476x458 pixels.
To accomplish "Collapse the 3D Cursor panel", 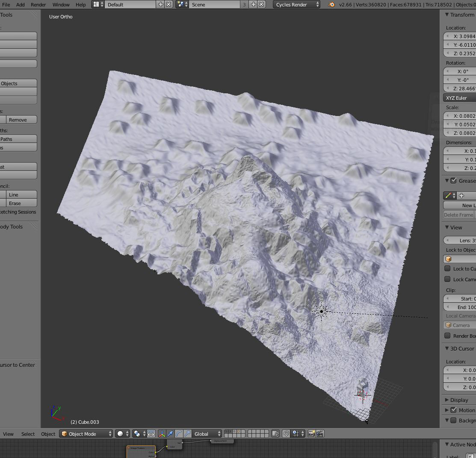I will 447,348.
